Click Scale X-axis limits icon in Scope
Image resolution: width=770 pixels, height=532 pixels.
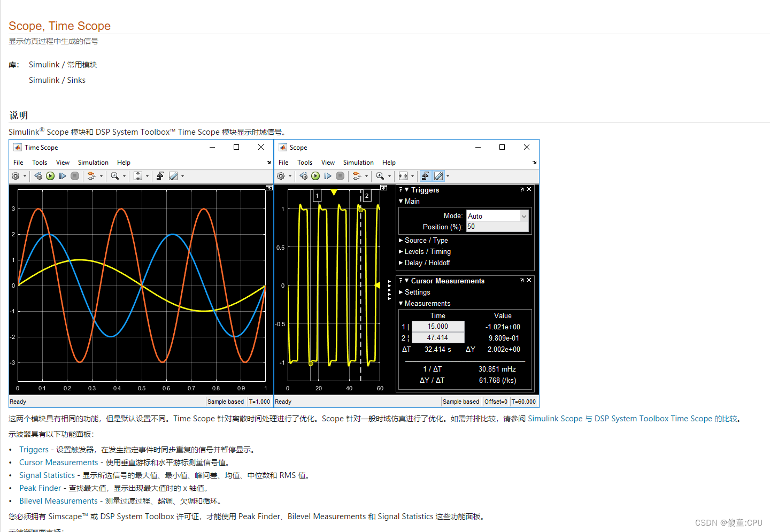(x=403, y=176)
